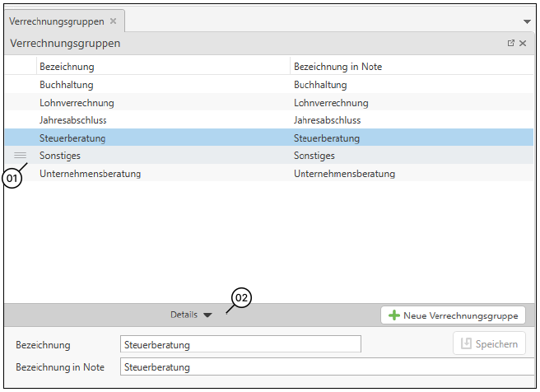Click Neue Verrechnungsgruppe button
The height and width of the screenshot is (392, 540).
coord(453,315)
